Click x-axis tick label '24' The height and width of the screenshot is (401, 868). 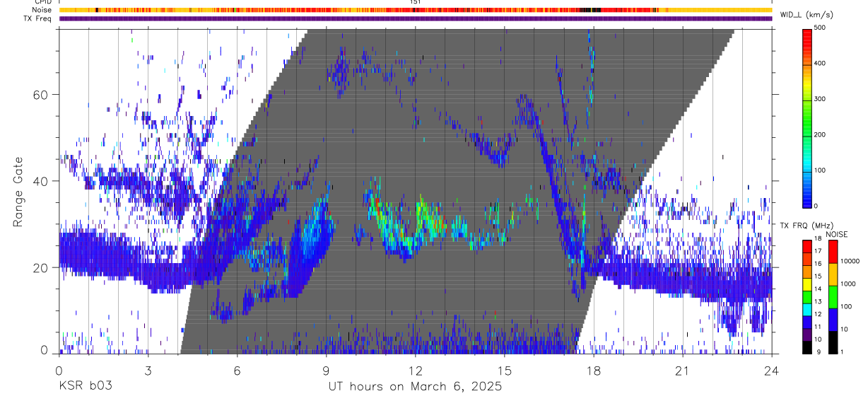772,371
